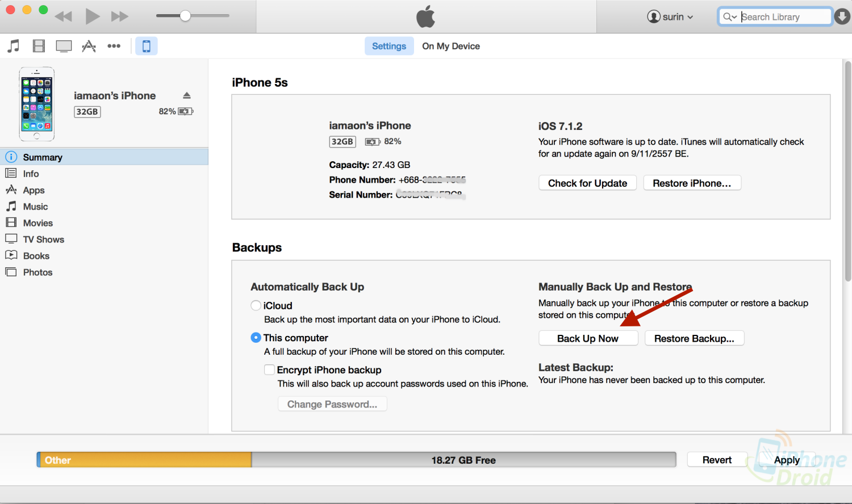The height and width of the screenshot is (504, 852).
Task: Click the 32GB capacity badge in sidebar
Action: click(87, 112)
